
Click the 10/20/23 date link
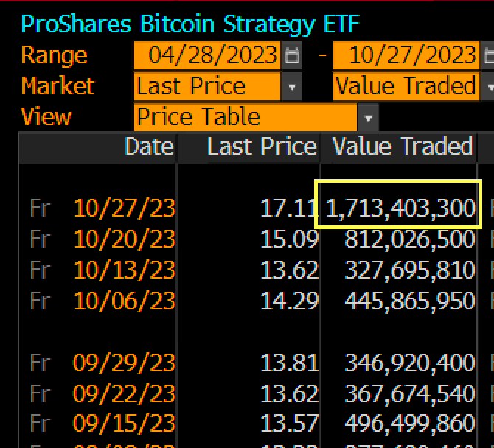pyautogui.click(x=124, y=239)
